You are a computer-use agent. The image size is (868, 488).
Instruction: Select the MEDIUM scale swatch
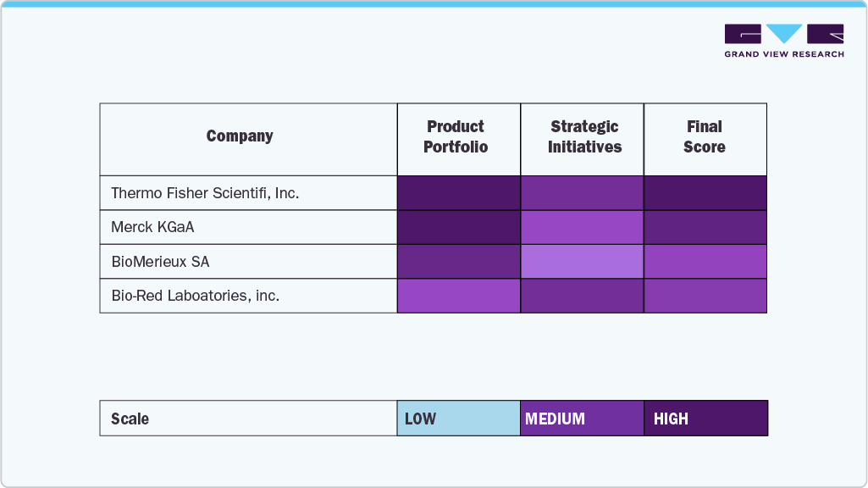582,419
